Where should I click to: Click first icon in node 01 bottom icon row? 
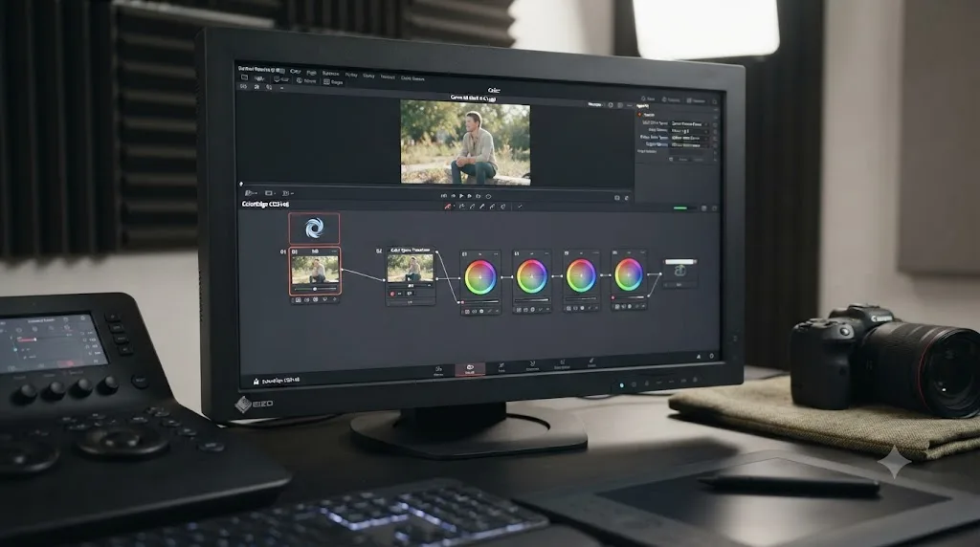[x=299, y=300]
